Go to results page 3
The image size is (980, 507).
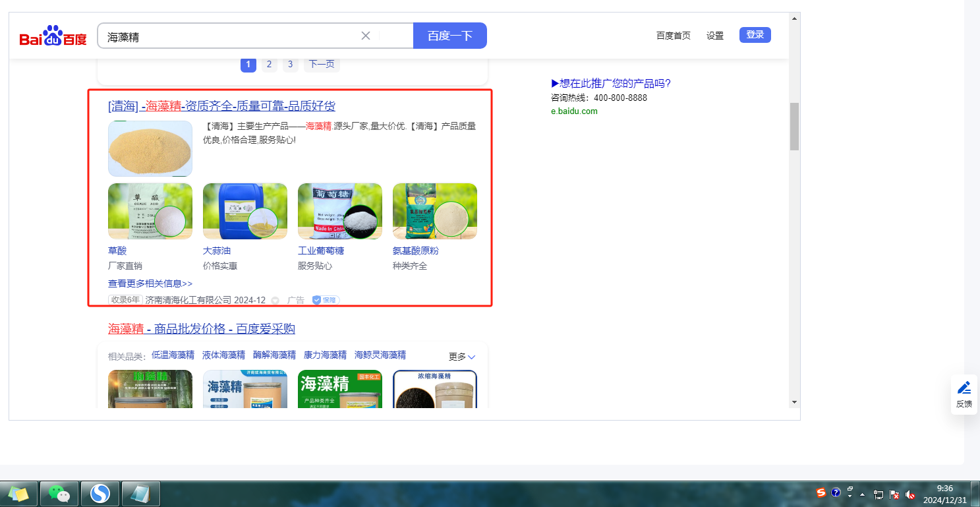(290, 64)
